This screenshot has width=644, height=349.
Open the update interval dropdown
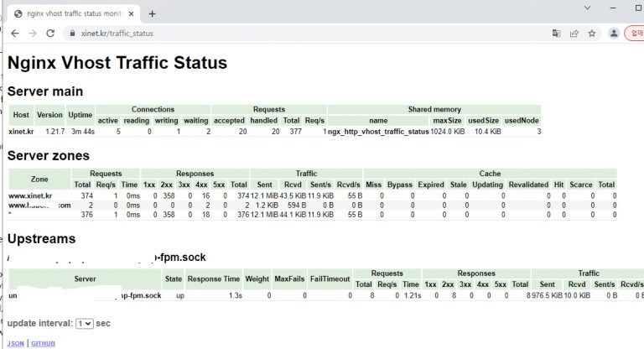click(84, 323)
